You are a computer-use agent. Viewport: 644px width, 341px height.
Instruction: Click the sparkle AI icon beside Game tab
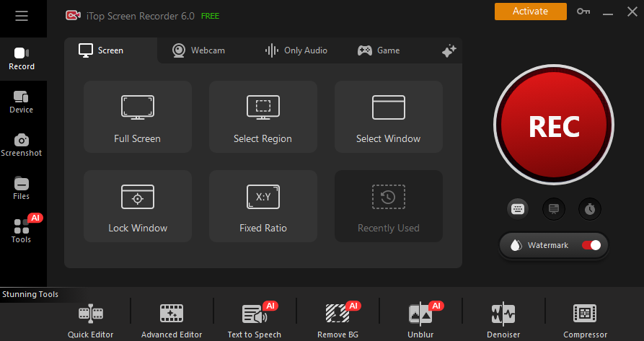click(449, 50)
